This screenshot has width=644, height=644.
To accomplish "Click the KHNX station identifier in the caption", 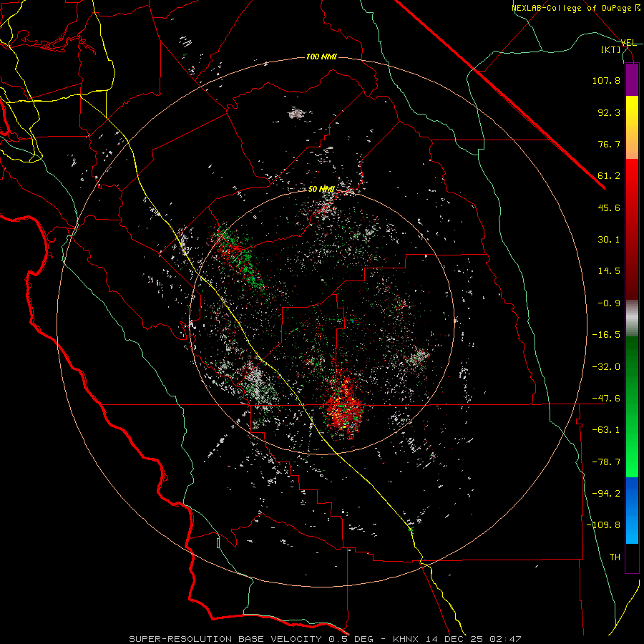I will (406, 639).
